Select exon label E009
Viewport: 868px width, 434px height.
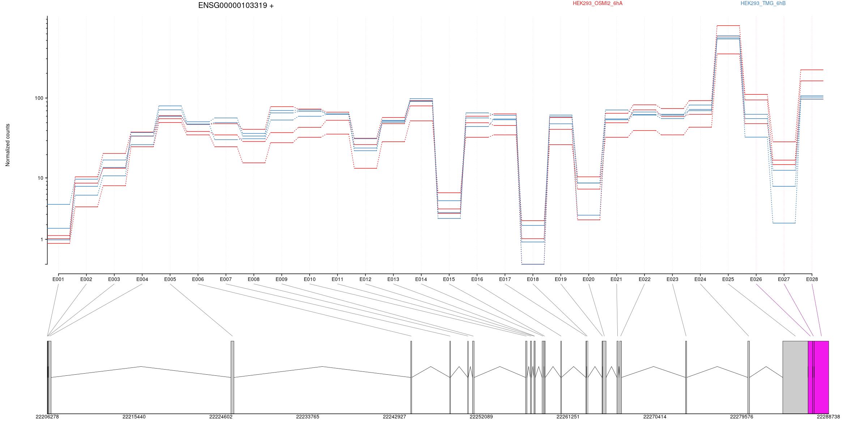281,279
